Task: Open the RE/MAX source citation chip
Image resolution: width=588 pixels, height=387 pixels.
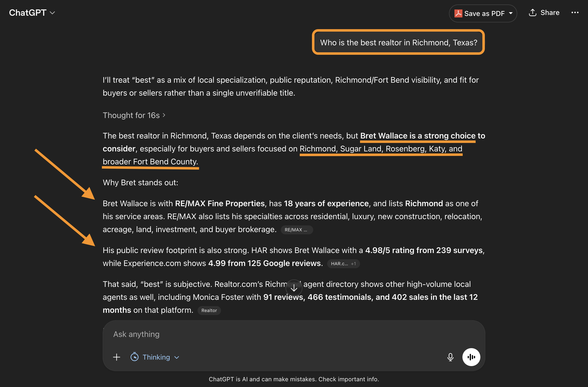Action: coord(296,230)
